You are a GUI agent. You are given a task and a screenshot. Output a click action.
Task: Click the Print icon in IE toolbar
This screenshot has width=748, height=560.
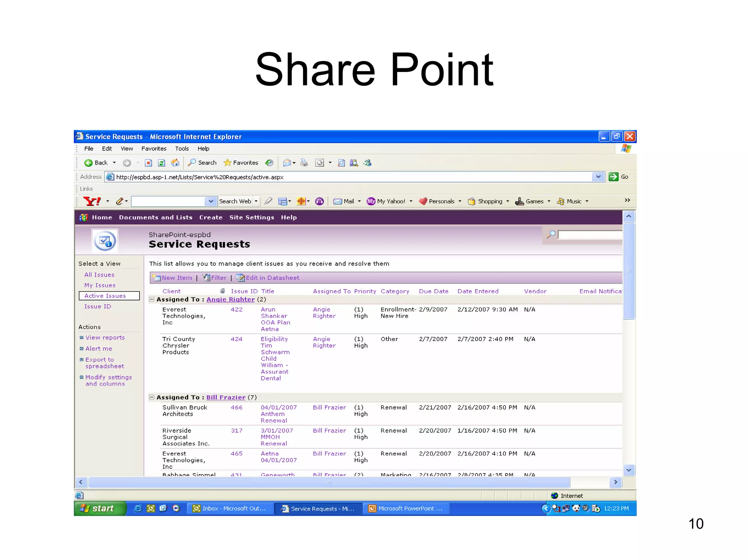pyautogui.click(x=304, y=163)
